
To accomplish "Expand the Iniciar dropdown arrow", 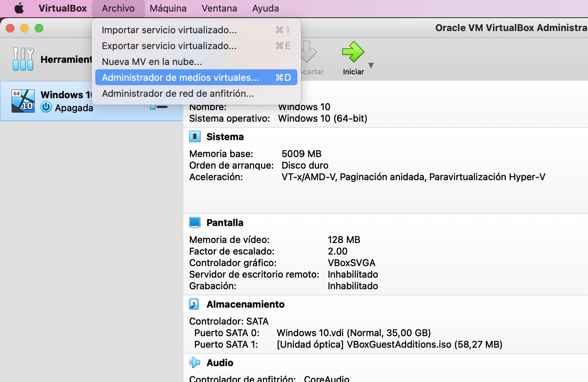I will 371,65.
